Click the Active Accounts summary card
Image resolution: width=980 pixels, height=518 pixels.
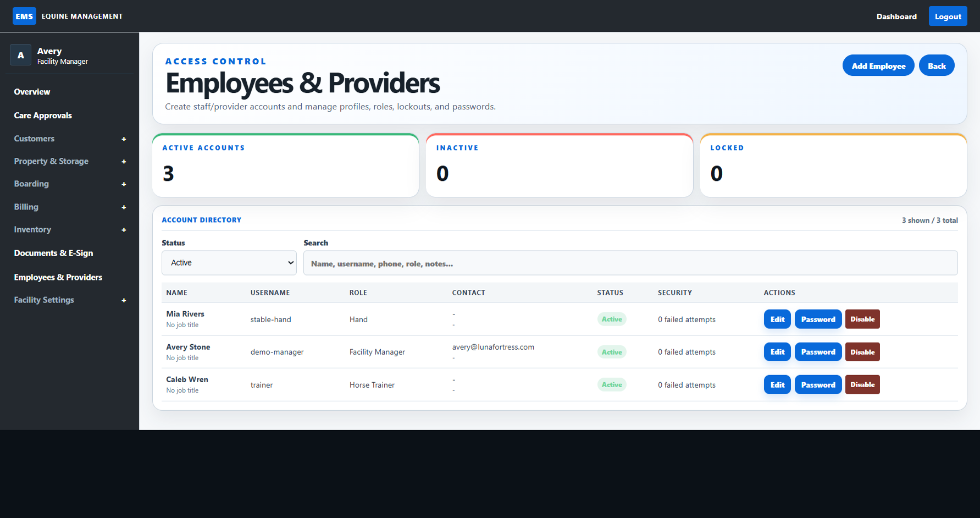(x=285, y=166)
